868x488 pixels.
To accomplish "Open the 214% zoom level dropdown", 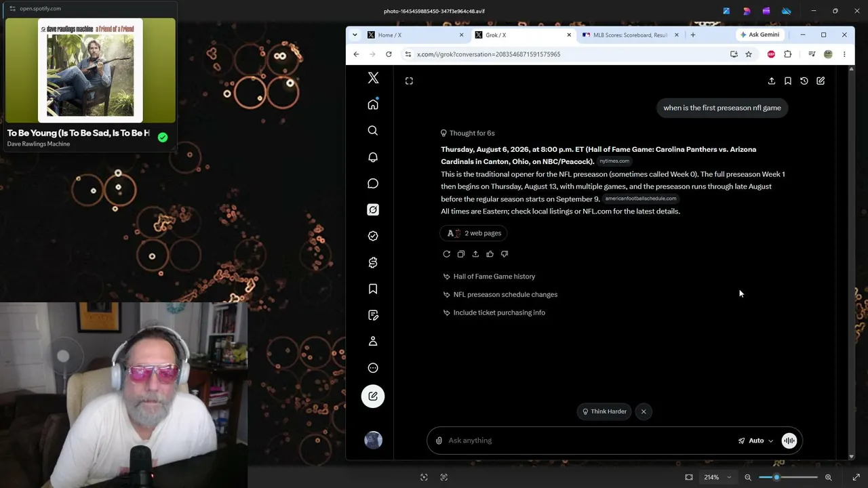I will point(717,477).
